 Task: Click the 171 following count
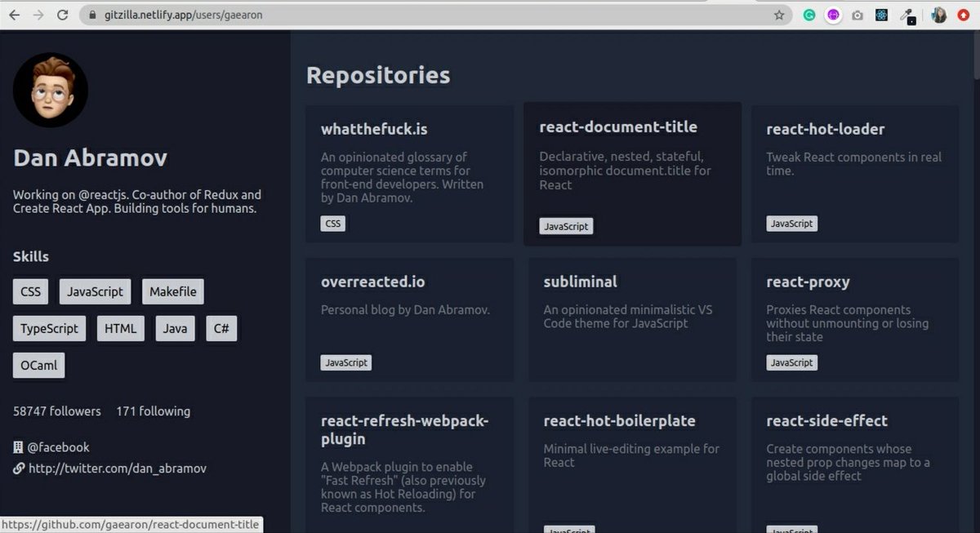point(154,411)
